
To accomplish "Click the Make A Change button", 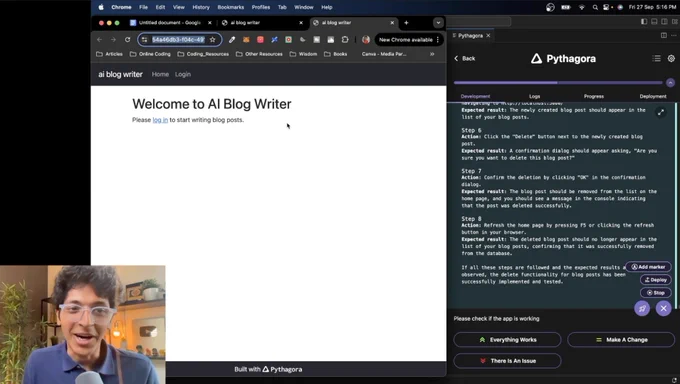I will pos(621,340).
